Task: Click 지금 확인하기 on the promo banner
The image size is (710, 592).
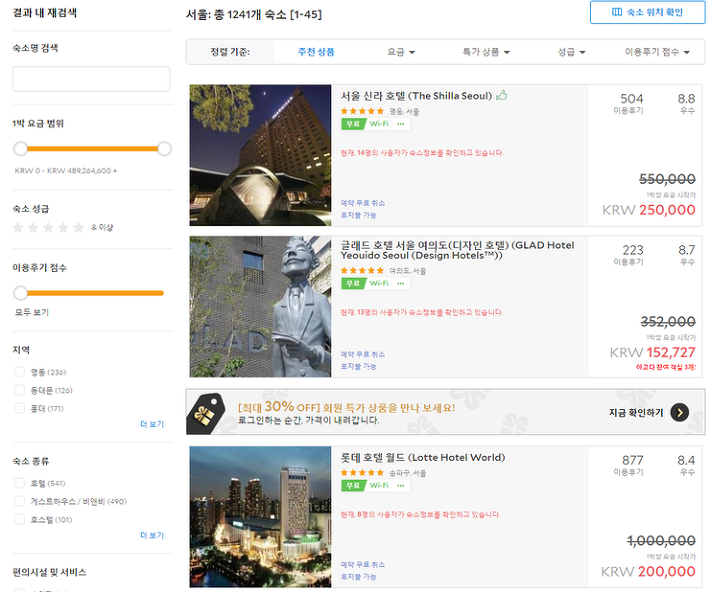Action: click(636, 413)
